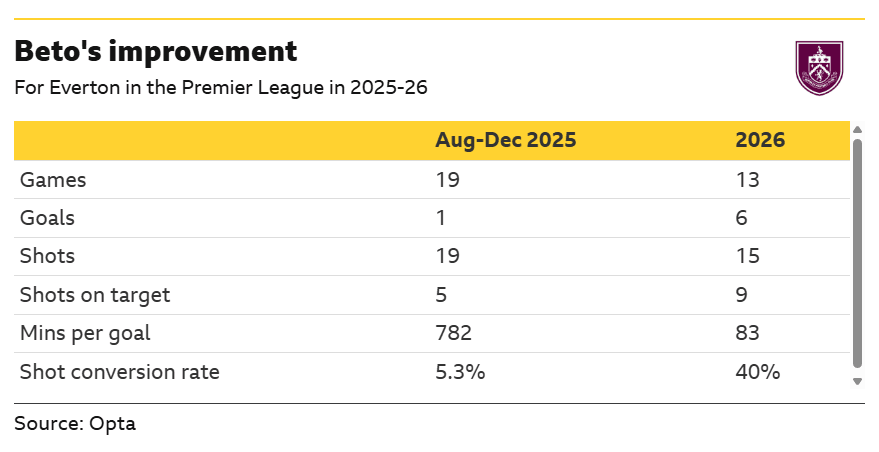This screenshot has height=452, width=879.
Task: Click the Beto's improvement heading
Action: point(155,51)
